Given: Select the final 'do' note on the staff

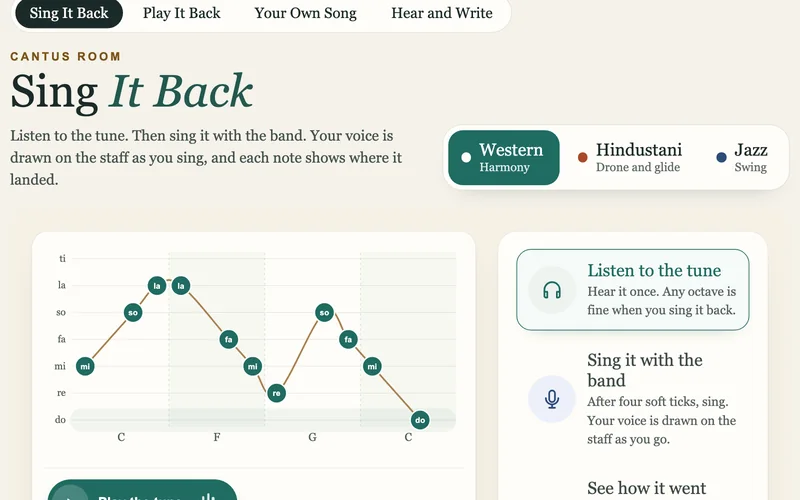Looking at the screenshot, I should pos(420,420).
